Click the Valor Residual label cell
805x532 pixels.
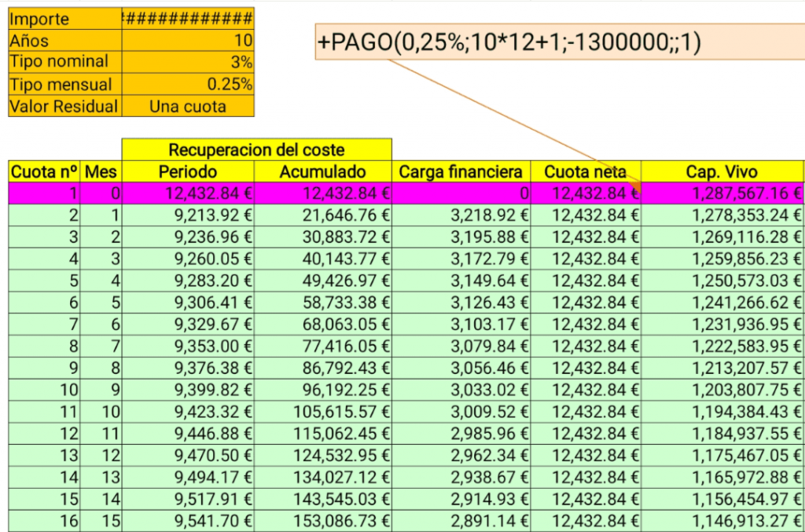tap(63, 105)
